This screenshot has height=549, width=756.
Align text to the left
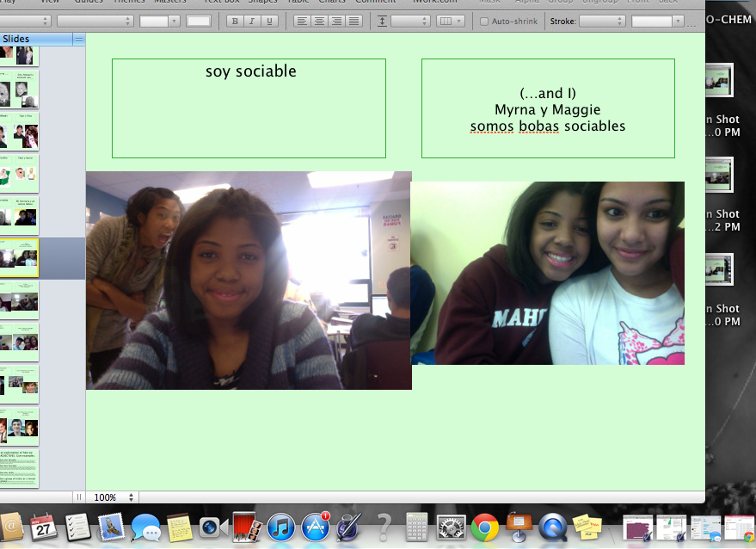tap(302, 21)
